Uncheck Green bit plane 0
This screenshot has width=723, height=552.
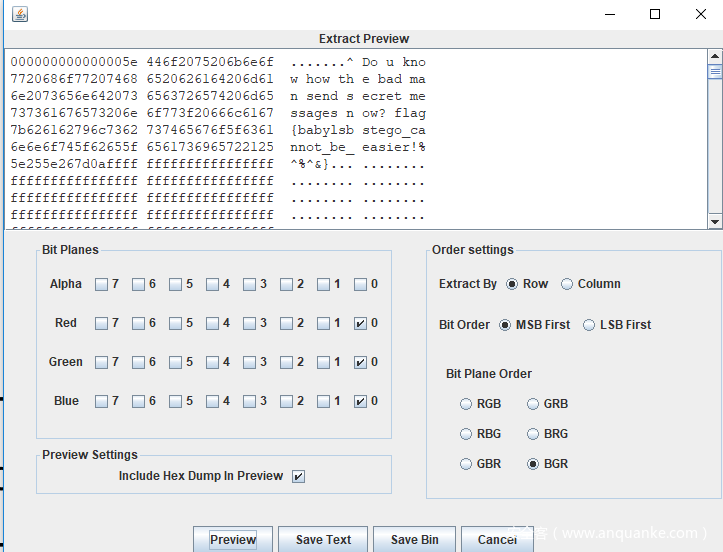coord(361,362)
